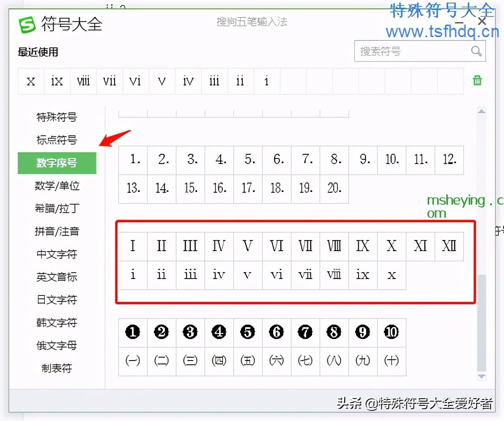Click the magnifier search icon

(x=476, y=52)
